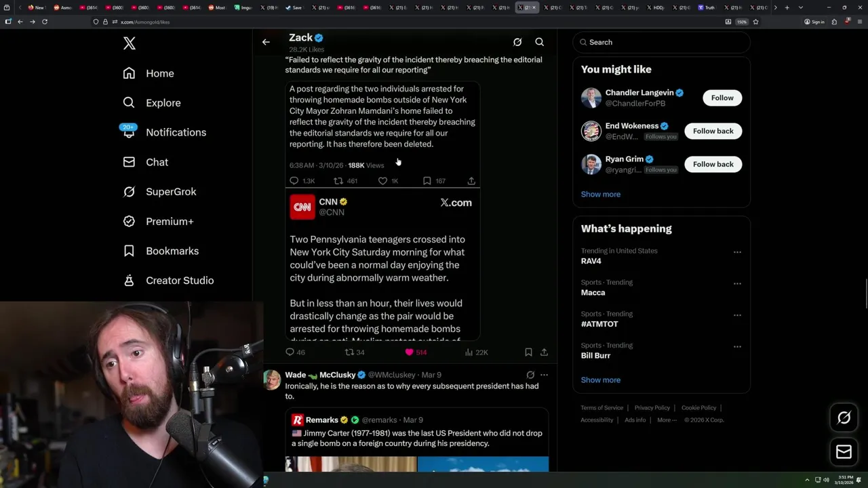Image resolution: width=868 pixels, height=488 pixels.
Task: Open Cookie Policy link
Action: pos(698,407)
